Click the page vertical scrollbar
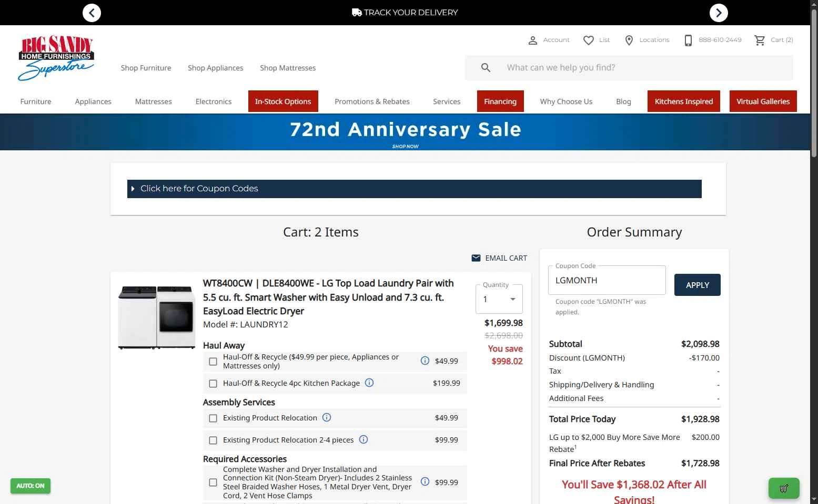 tap(814, 83)
